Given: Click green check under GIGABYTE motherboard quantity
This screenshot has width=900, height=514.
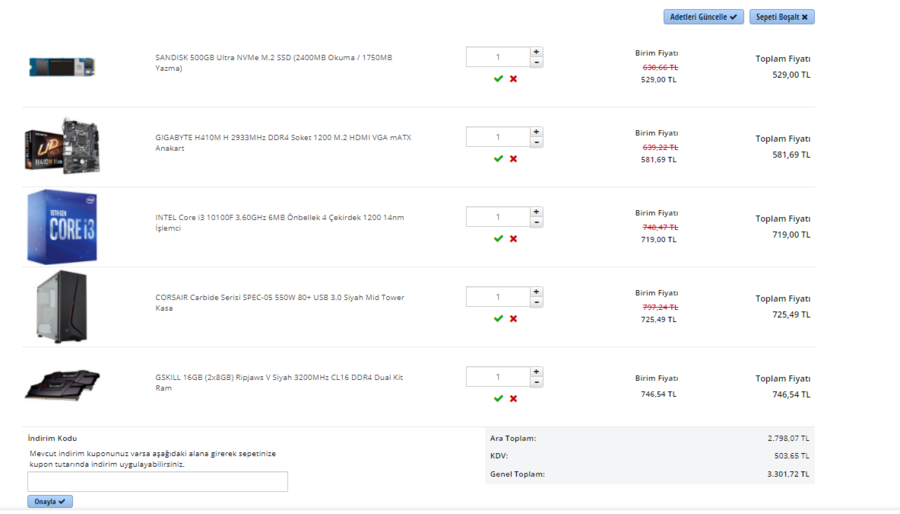Looking at the screenshot, I should click(x=498, y=159).
